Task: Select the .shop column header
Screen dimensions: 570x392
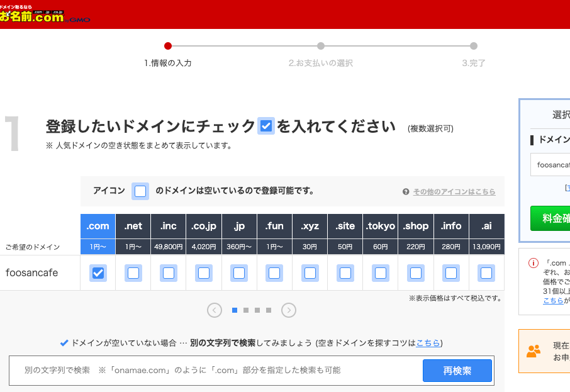Action: 415,226
